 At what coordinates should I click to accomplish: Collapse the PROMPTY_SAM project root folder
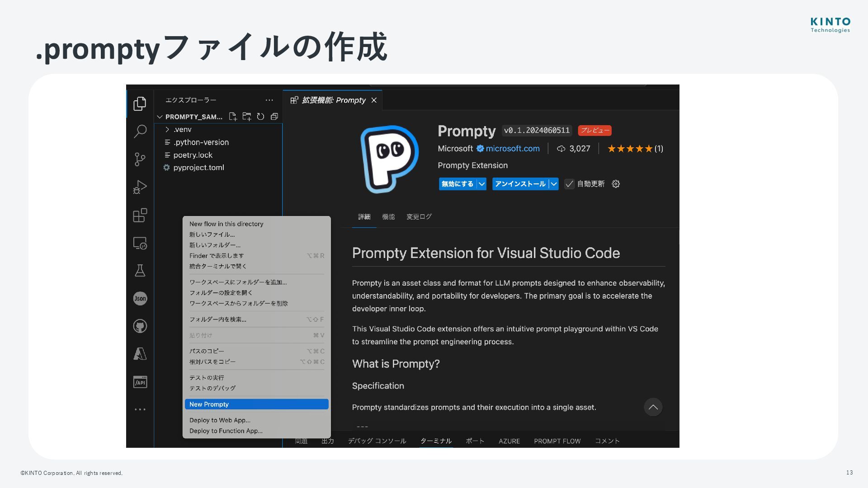160,117
